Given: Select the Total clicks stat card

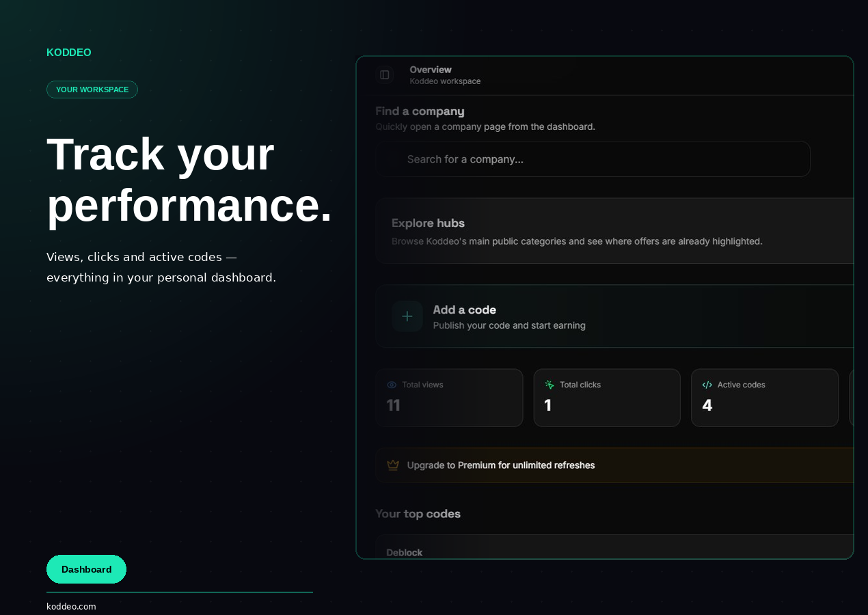Looking at the screenshot, I should 607,398.
